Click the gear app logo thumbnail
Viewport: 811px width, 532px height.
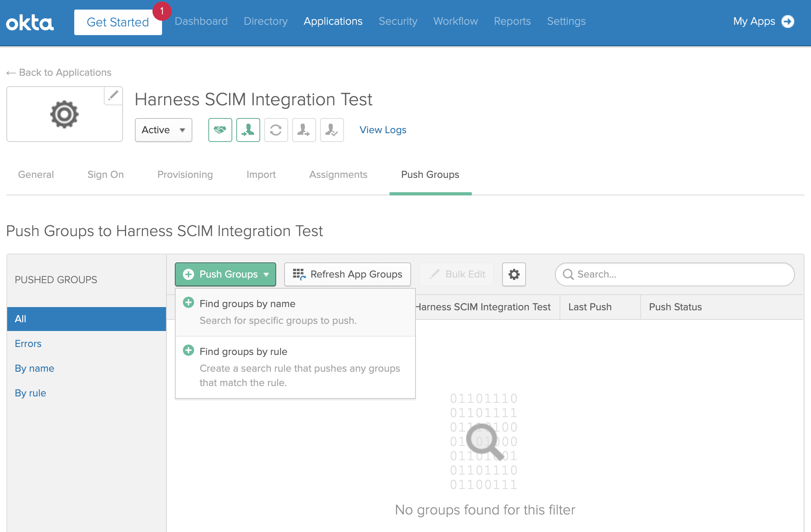(x=65, y=114)
